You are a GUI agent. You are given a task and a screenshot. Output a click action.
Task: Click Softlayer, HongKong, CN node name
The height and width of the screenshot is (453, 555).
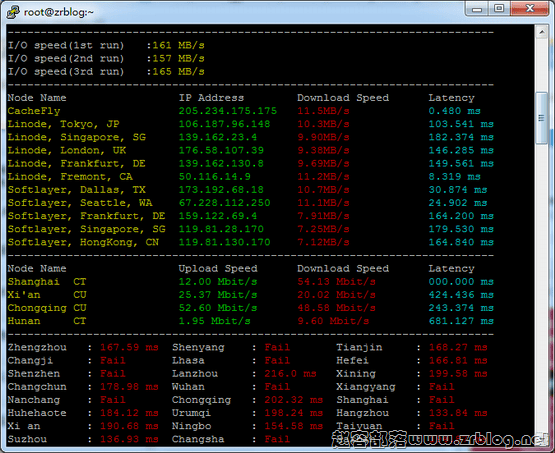(83, 242)
